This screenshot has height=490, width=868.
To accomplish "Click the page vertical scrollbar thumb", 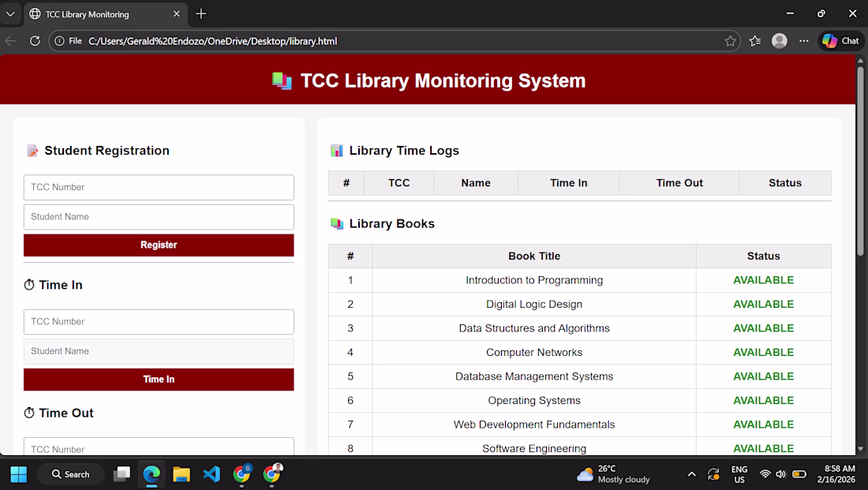I will click(x=860, y=160).
